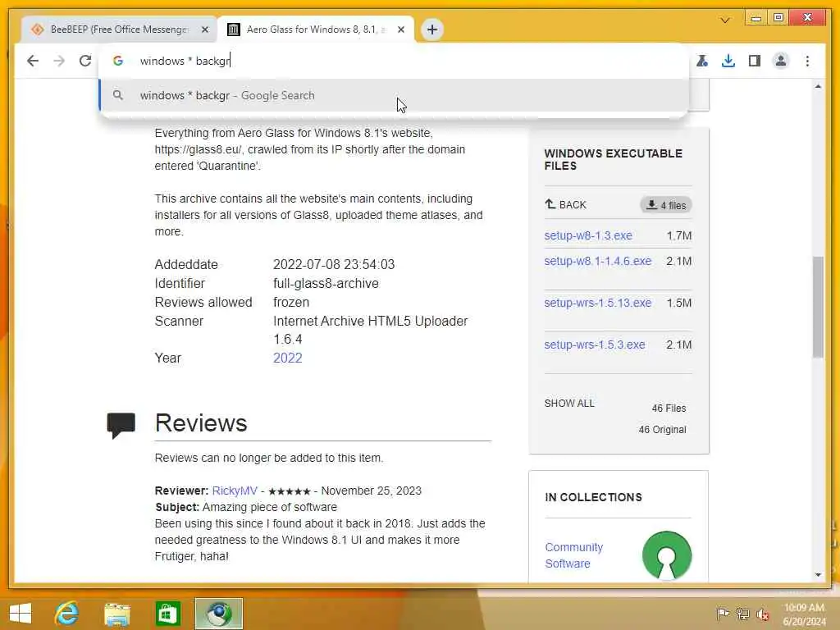Open the Community Software collection link
840x630 pixels.
click(573, 555)
